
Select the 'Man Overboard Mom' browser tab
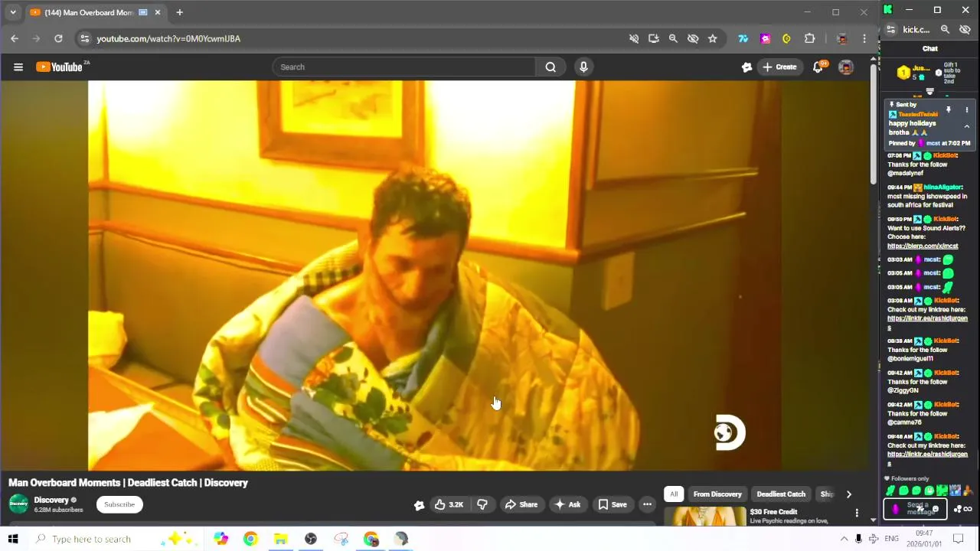tap(96, 13)
